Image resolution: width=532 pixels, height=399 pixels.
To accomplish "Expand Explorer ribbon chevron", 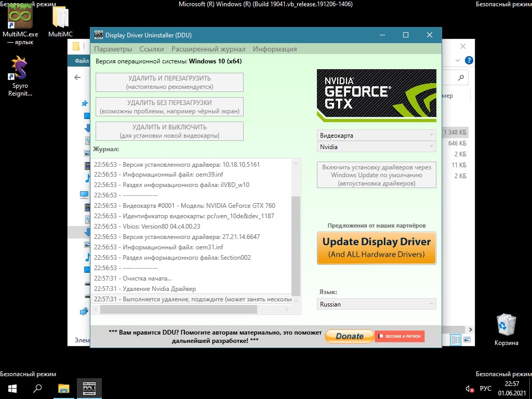I will click(x=458, y=60).
